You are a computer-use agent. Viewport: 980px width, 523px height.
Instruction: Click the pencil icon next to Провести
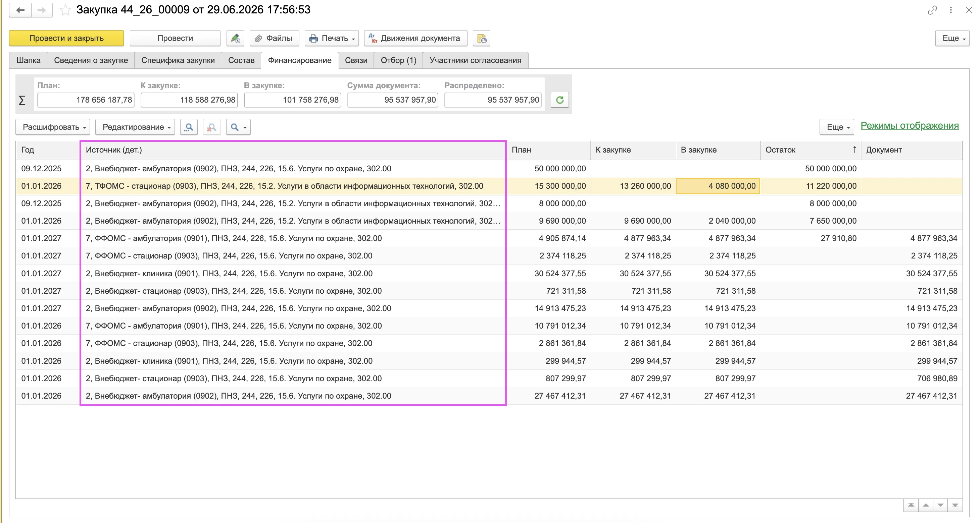[x=235, y=39]
